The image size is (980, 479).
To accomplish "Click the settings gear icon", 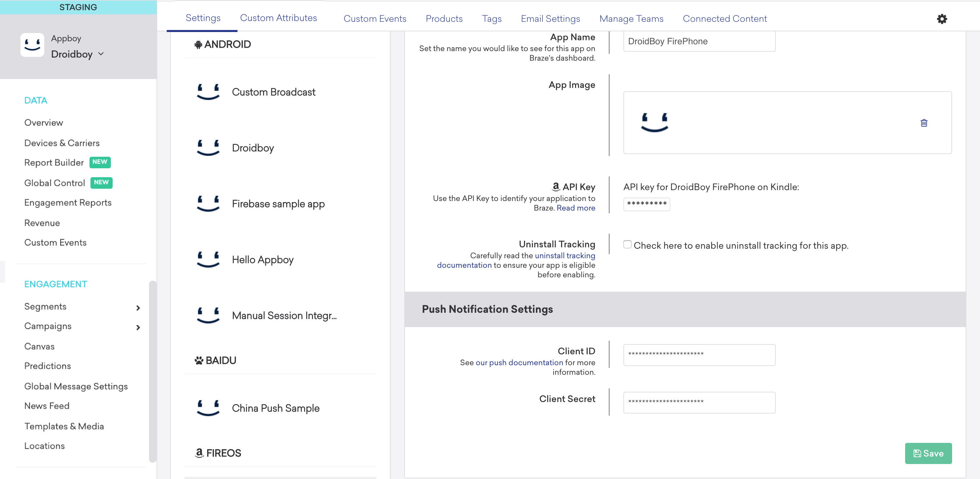I will click(x=942, y=19).
